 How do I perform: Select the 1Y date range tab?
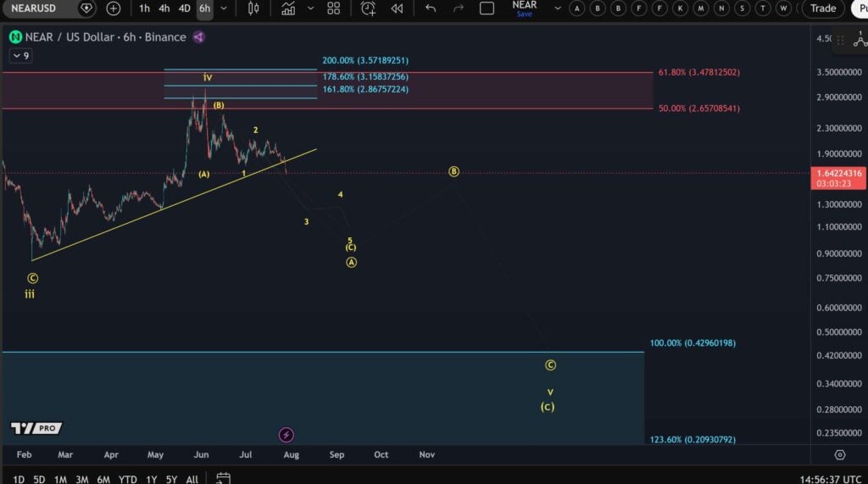[x=151, y=479]
